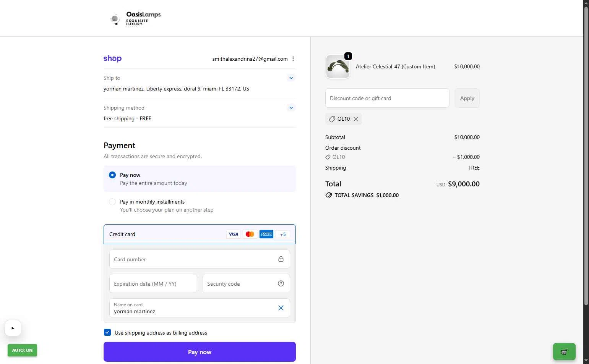Remove the OL10 discount code
This screenshot has height=364, width=589.
(356, 119)
